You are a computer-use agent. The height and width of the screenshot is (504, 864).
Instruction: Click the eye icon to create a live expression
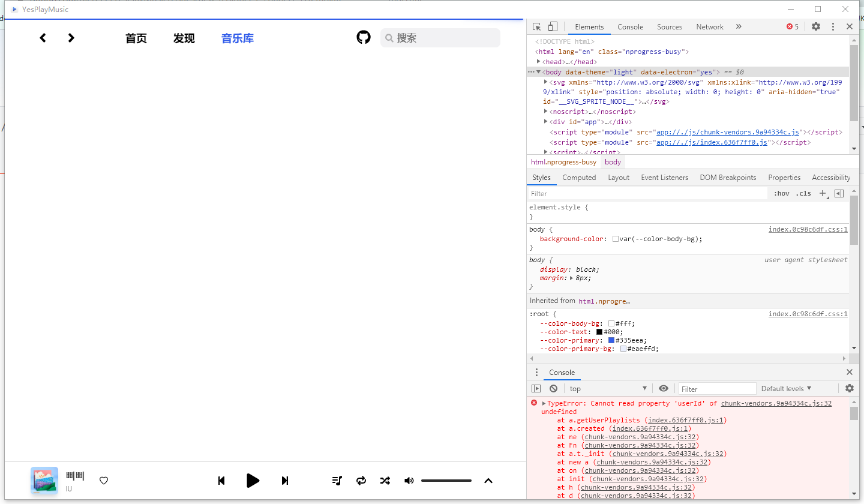click(x=663, y=388)
